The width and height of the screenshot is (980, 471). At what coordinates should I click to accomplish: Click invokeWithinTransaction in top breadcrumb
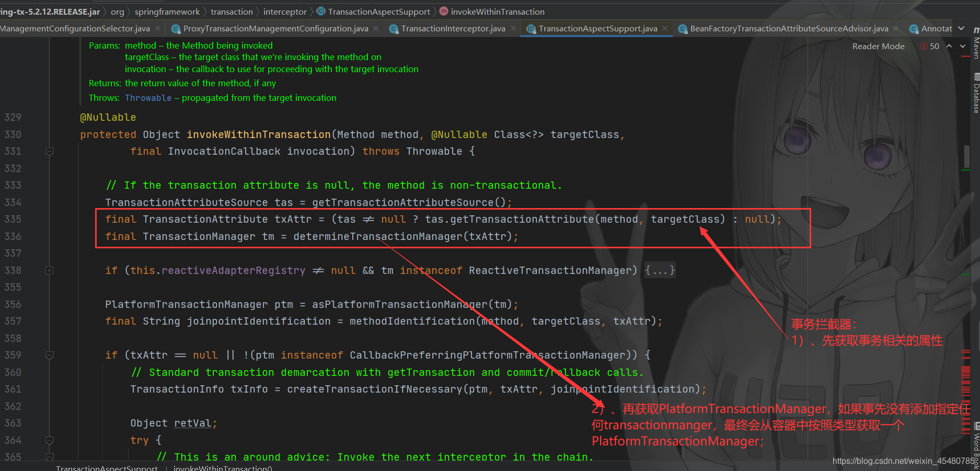click(492, 12)
